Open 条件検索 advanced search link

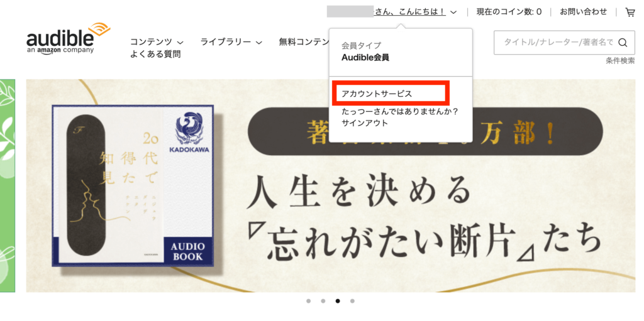pyautogui.click(x=620, y=61)
